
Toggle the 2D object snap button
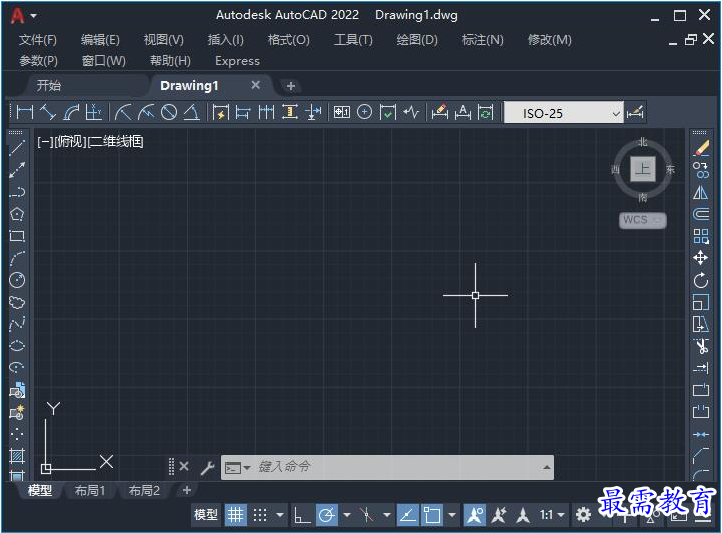click(432, 515)
